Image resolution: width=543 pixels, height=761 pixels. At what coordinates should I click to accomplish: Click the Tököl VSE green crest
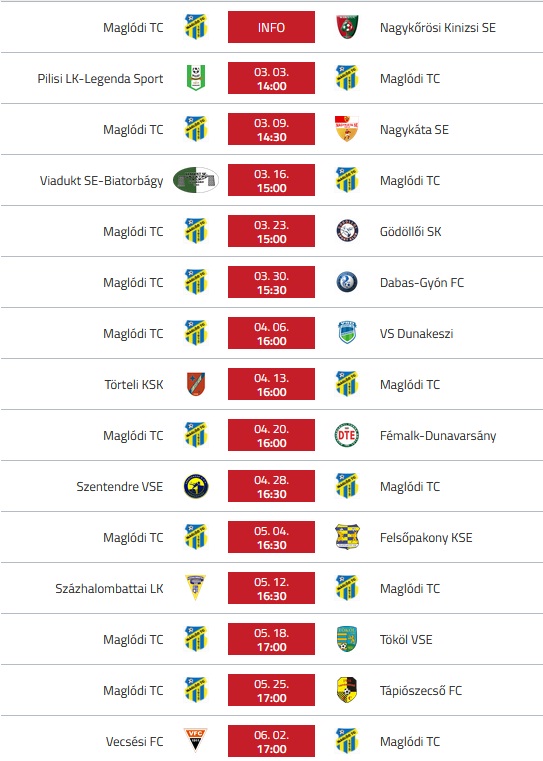346,639
